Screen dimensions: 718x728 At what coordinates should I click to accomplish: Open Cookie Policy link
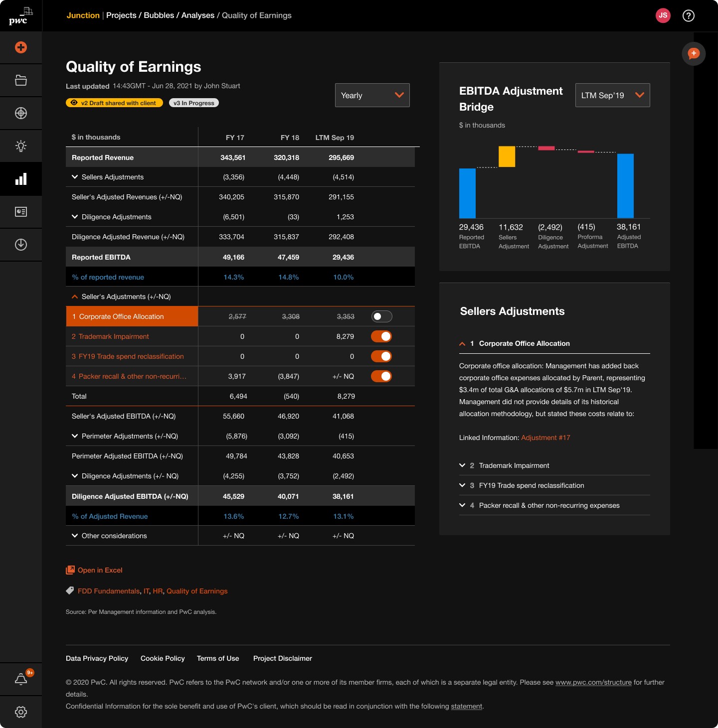point(163,658)
